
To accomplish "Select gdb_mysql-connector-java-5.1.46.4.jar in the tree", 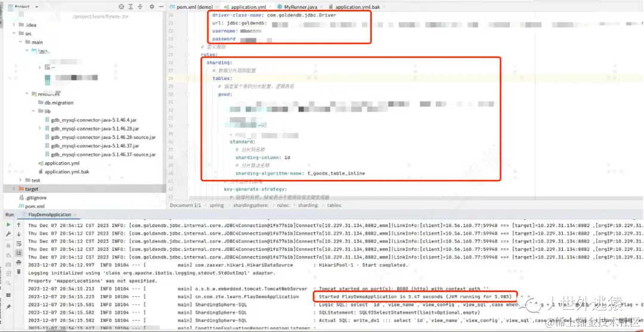I will 91,120.
